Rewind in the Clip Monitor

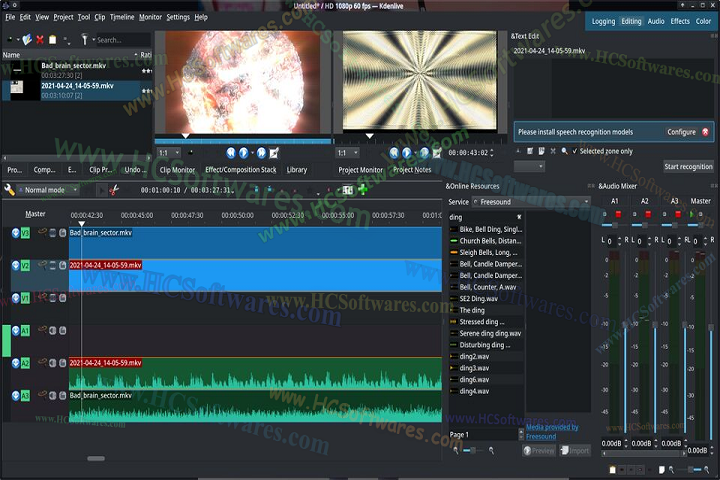click(231, 152)
